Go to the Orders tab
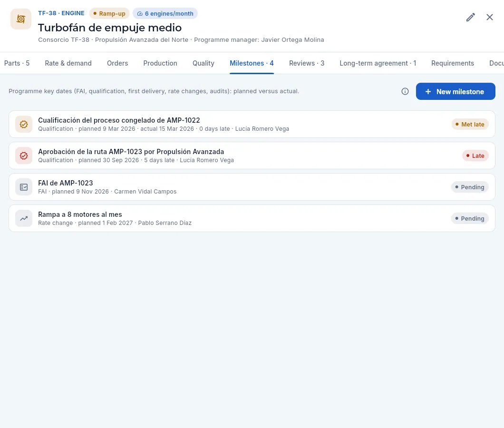 [117, 63]
